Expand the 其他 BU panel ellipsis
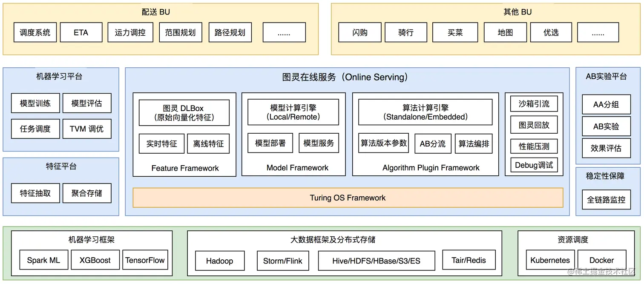Viewport: 644px width, 284px height. point(598,32)
